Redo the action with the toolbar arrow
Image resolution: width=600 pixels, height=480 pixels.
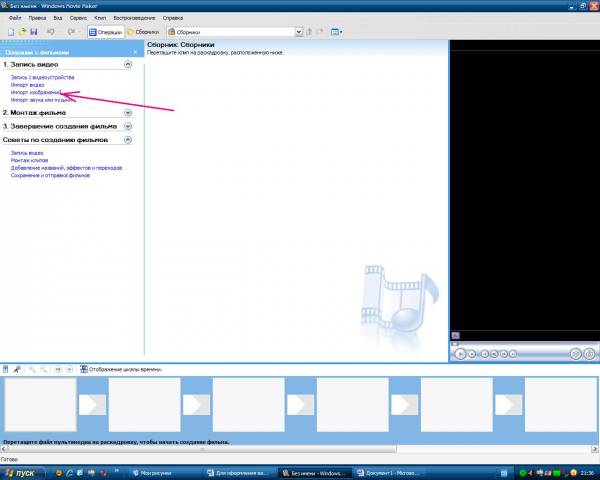pyautogui.click(x=71, y=32)
